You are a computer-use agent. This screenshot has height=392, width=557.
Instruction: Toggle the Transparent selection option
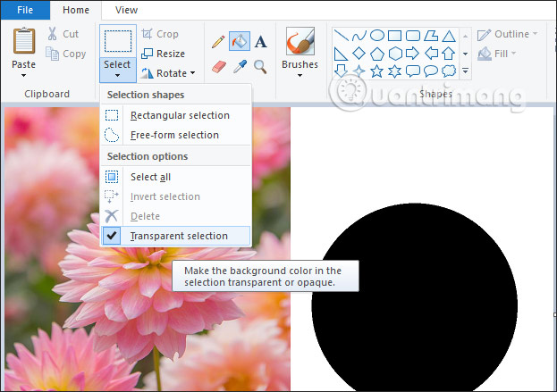176,236
